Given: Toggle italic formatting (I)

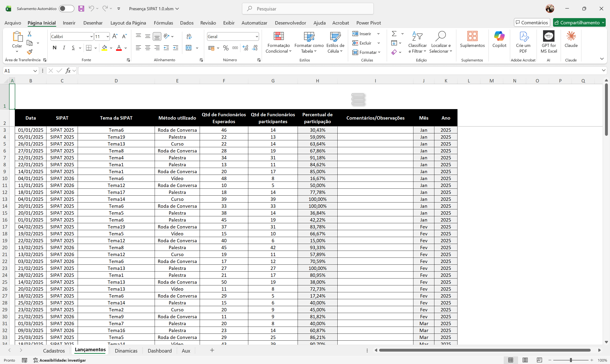Looking at the screenshot, I should point(64,48).
